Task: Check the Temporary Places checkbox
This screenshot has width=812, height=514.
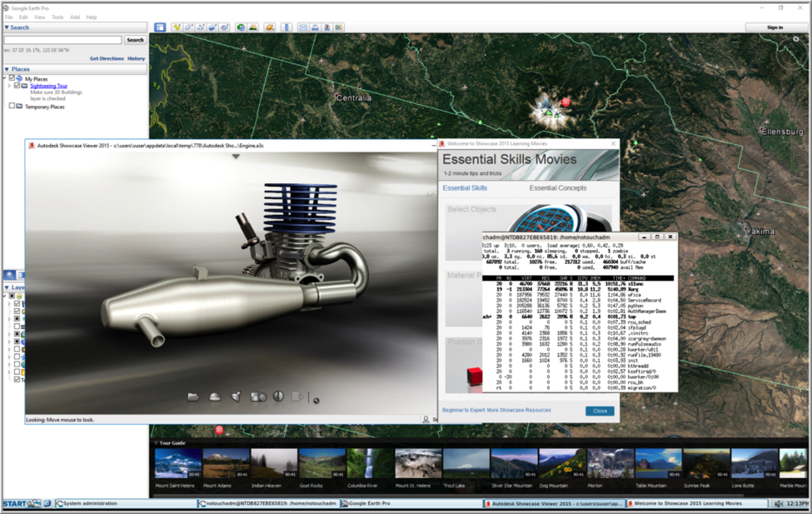Action: click(12, 106)
